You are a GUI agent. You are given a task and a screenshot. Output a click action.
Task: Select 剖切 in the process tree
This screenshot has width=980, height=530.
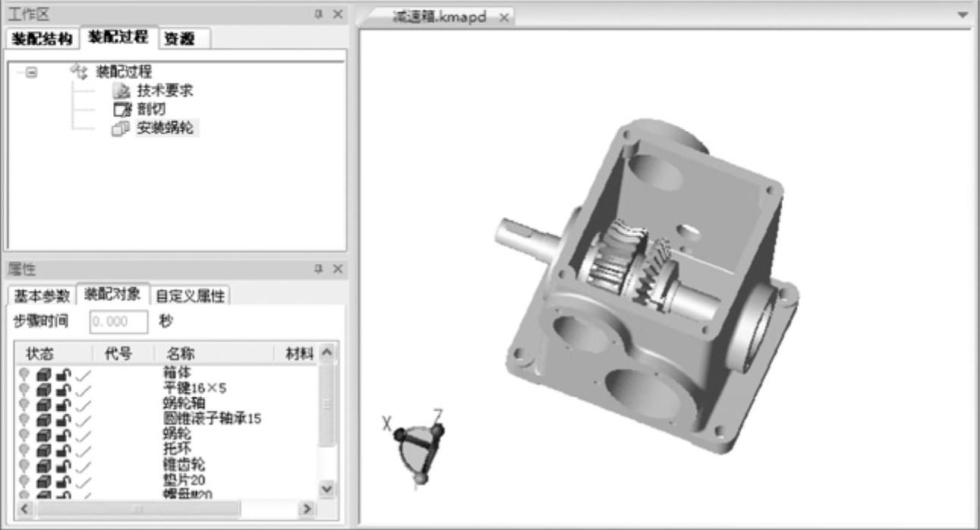151,109
